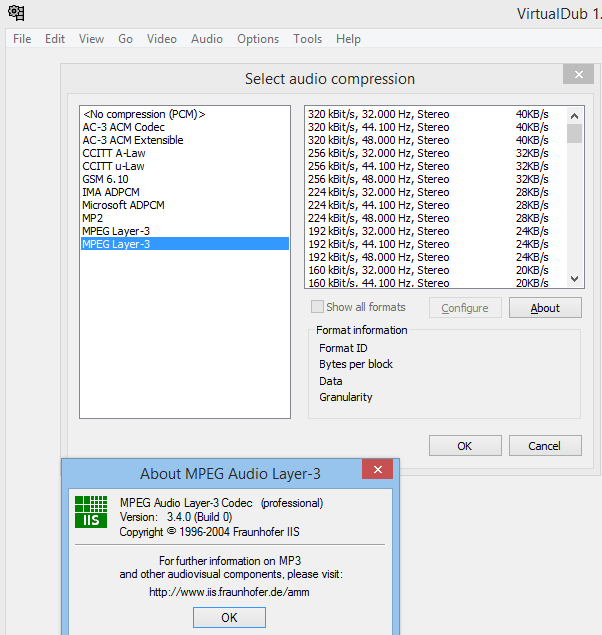602x635 pixels.
Task: Click the http://www.iis.fraunhofer.de/amm URL text
Action: point(229,592)
